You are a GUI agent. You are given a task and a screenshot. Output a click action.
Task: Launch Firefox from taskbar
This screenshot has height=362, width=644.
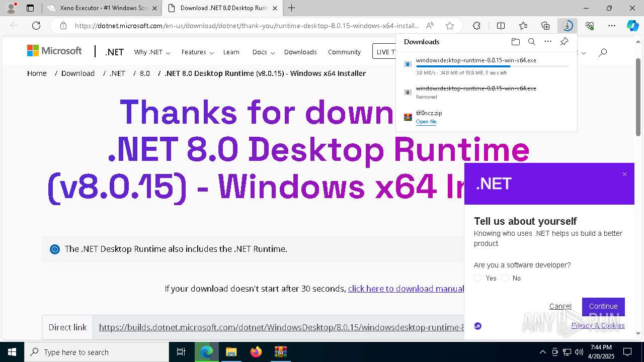click(256, 352)
